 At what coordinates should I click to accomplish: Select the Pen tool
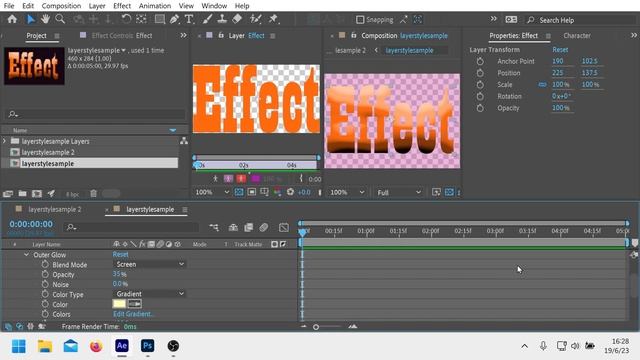coord(174,19)
